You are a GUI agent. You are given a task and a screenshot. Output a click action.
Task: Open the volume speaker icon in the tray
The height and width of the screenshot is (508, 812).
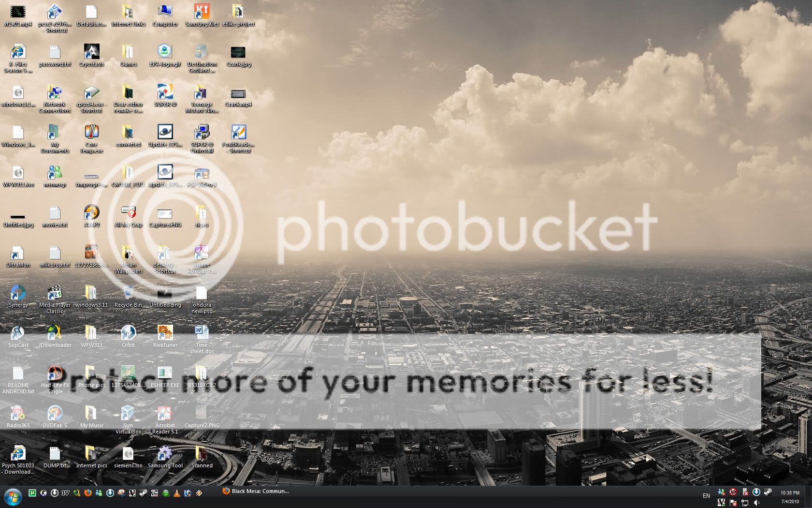[x=756, y=503]
